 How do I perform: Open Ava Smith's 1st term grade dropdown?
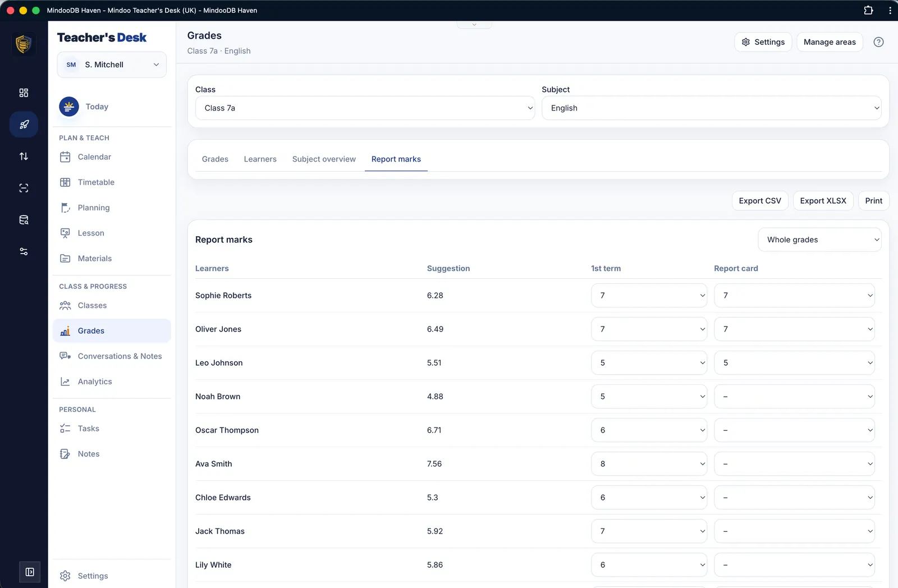(x=649, y=464)
